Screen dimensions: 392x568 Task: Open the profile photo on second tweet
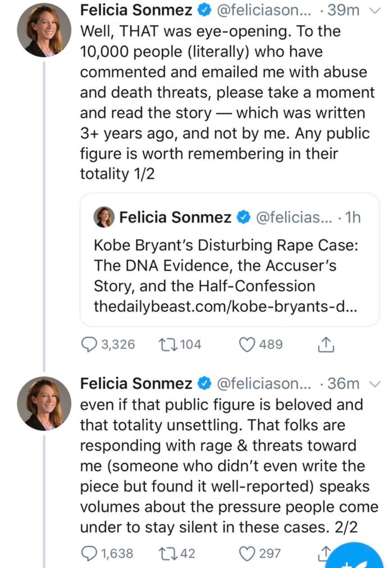pyautogui.click(x=44, y=404)
